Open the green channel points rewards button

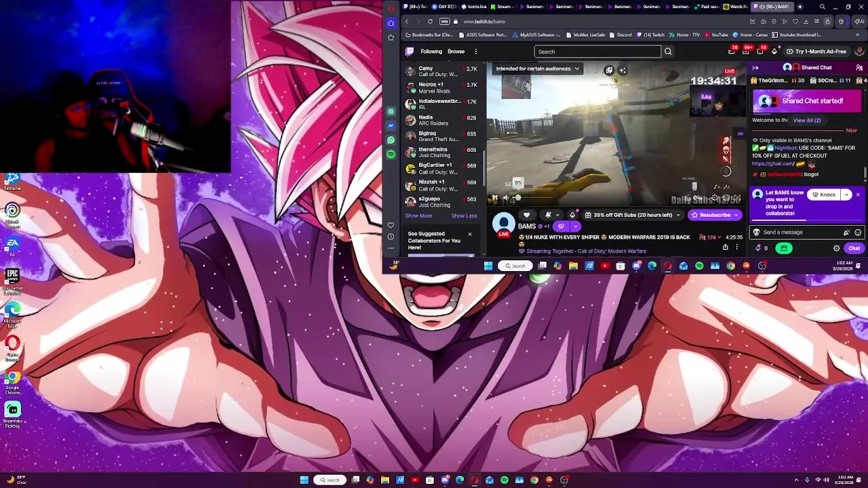click(784, 248)
